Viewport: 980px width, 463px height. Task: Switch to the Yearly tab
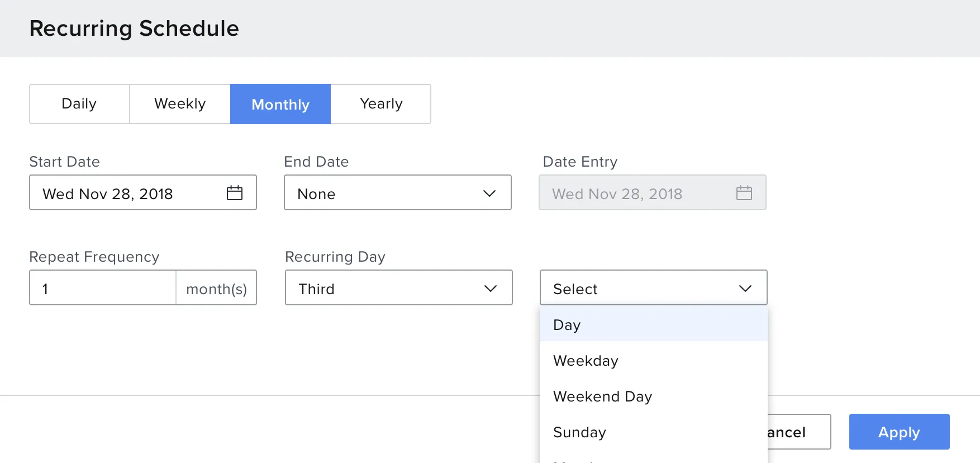click(x=381, y=104)
